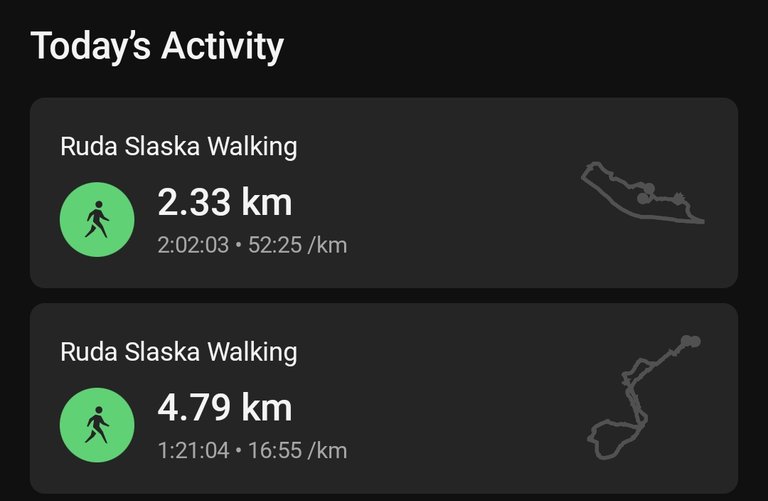Select the 2.33 km distance value

click(225, 202)
